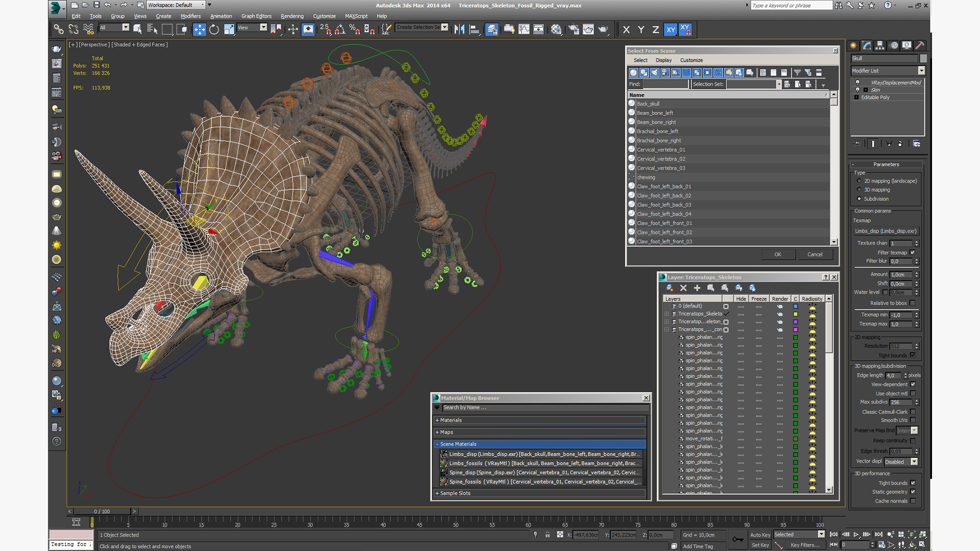Open the View reference coordinate dropdown

[x=252, y=28]
